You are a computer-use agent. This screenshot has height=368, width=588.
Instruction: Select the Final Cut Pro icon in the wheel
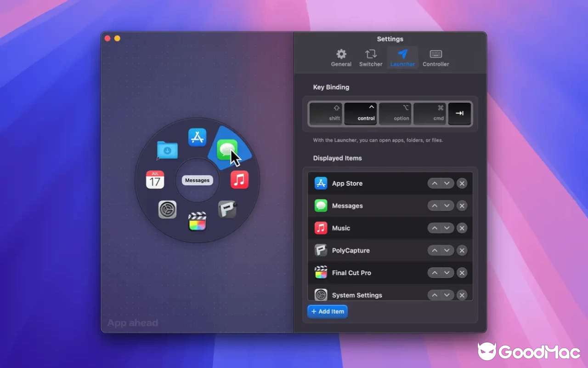(x=197, y=223)
